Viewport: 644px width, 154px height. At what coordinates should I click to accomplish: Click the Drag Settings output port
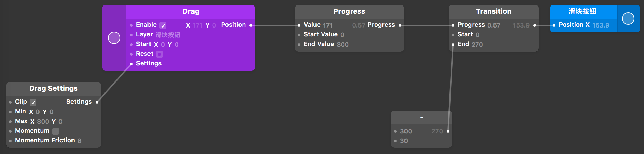97,102
